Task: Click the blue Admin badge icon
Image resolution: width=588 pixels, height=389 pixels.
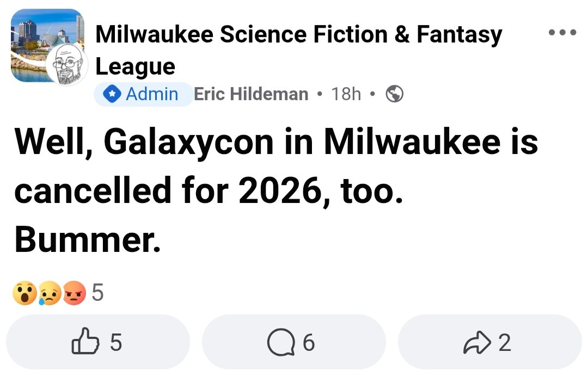Action: (x=112, y=94)
